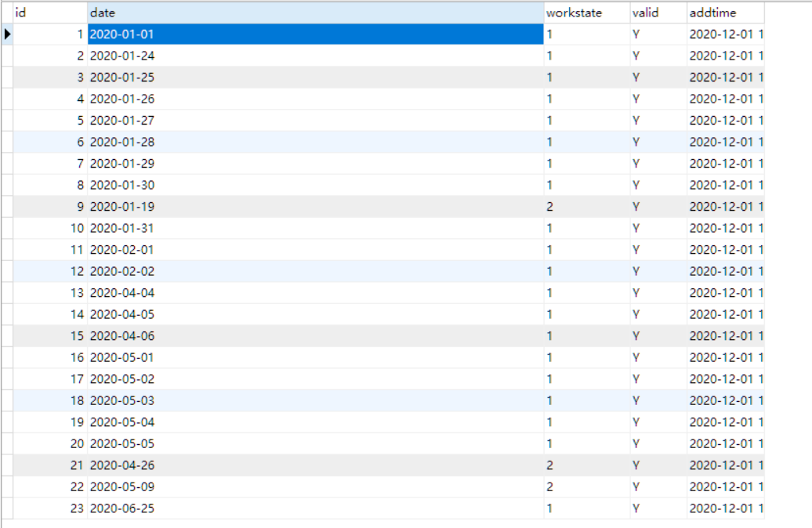812x528 pixels.
Task: Select date cell 2020-04-05
Action: (x=315, y=315)
